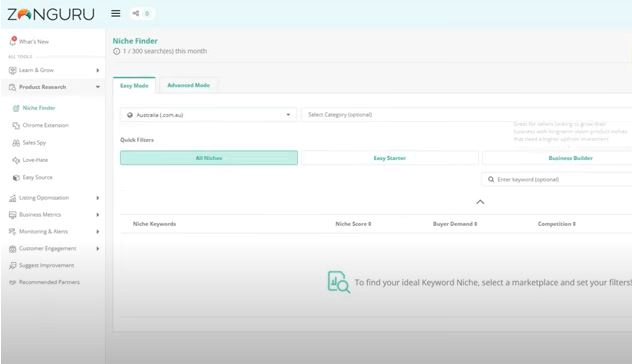Collapse Product Research section
Screen dimensions: 632x364
54,87
